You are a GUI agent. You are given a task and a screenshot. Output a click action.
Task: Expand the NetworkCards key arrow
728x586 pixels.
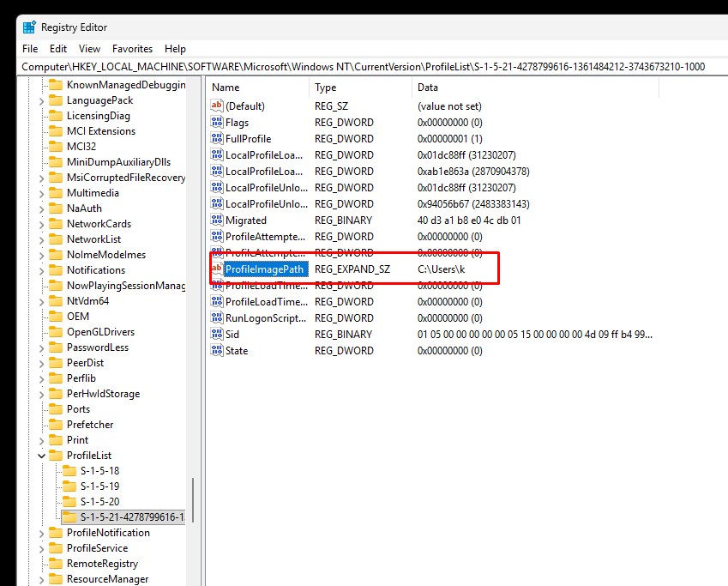(41, 224)
